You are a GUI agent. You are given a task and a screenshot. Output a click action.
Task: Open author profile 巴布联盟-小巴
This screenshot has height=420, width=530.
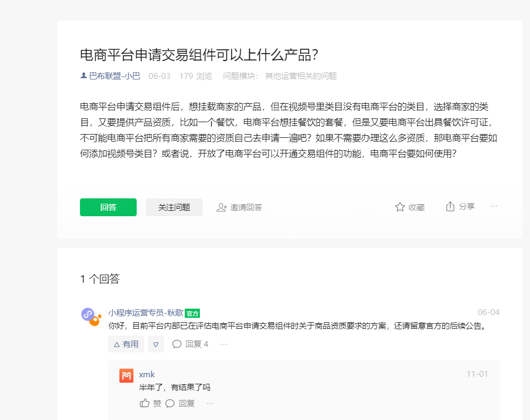coord(115,76)
